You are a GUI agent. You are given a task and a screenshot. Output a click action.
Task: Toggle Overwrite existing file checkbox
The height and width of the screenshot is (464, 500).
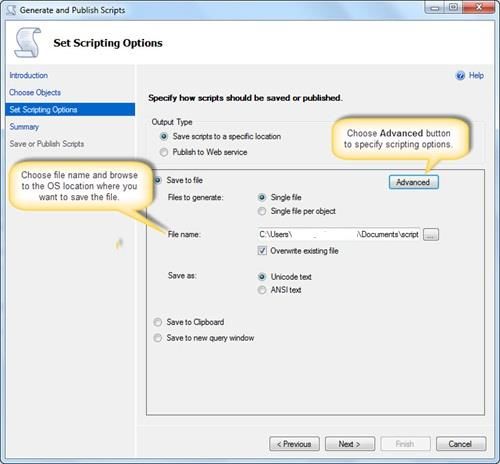(x=262, y=251)
